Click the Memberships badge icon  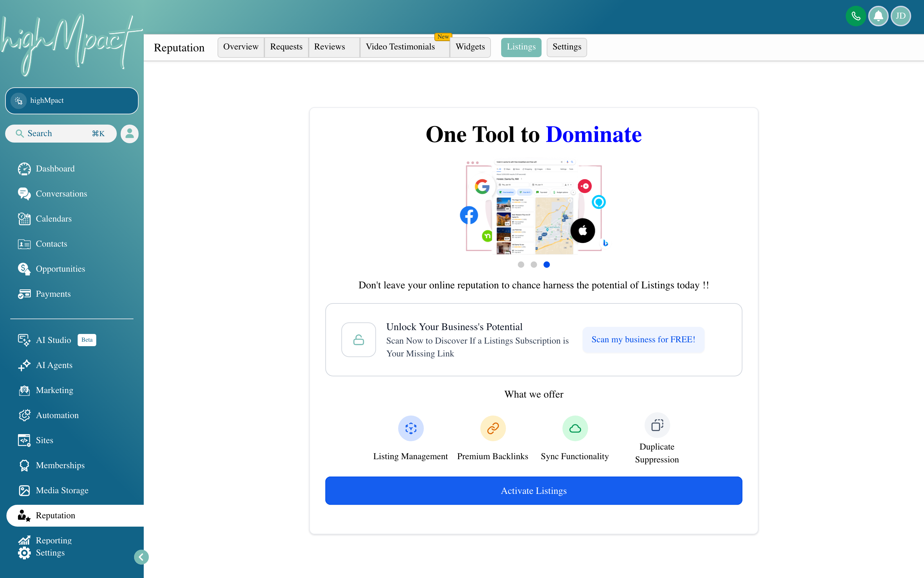pos(24,465)
